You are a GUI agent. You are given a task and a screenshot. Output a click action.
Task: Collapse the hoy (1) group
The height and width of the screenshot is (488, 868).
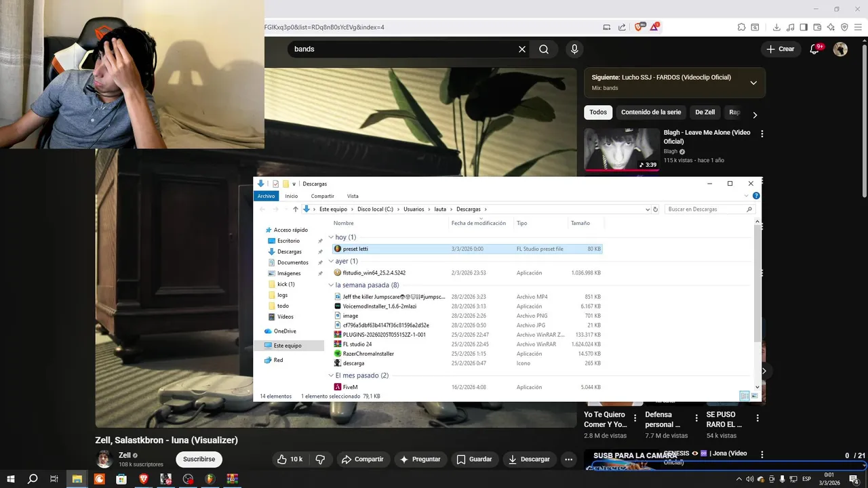(331, 237)
